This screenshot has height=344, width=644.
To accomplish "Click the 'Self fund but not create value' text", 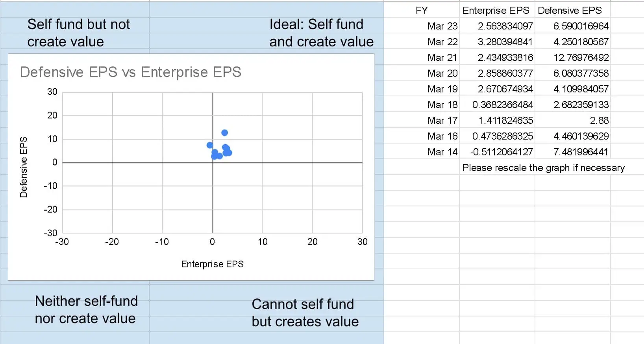I will tap(79, 33).
